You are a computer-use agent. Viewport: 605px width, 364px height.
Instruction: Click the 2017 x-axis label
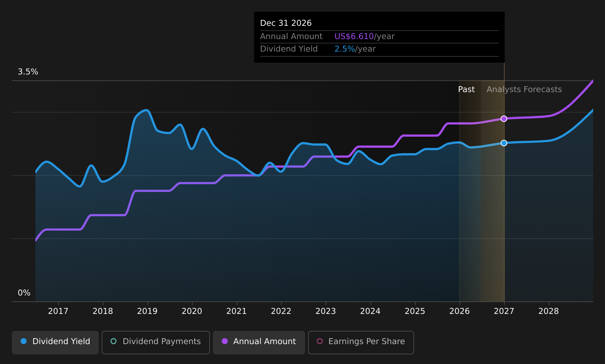pyautogui.click(x=58, y=311)
